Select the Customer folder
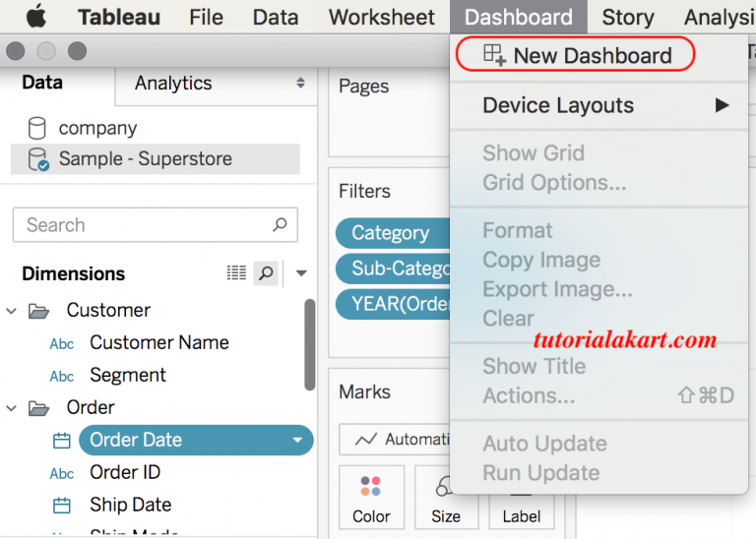 coord(108,310)
